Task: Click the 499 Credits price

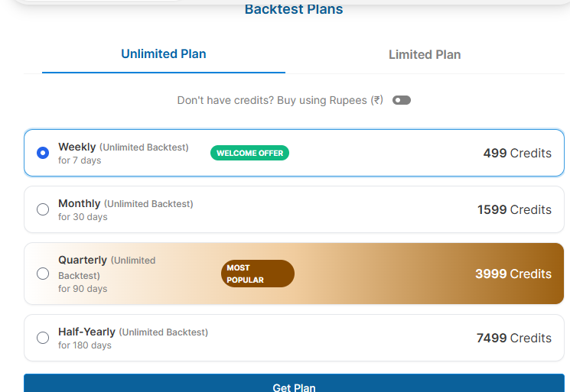Action: click(517, 153)
